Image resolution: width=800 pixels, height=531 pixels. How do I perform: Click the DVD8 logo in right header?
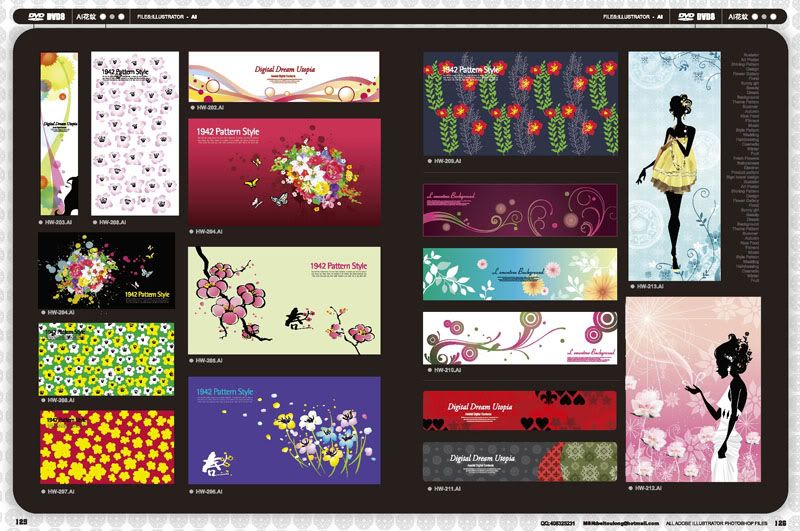tap(696, 16)
